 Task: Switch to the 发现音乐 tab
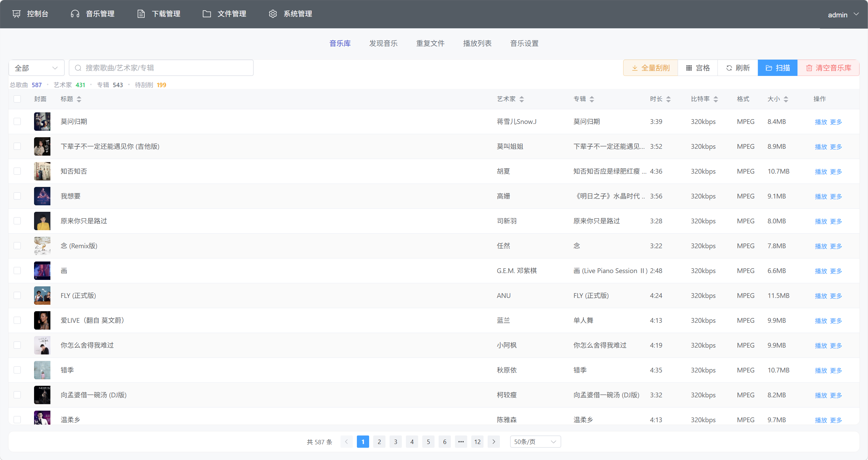[383, 44]
